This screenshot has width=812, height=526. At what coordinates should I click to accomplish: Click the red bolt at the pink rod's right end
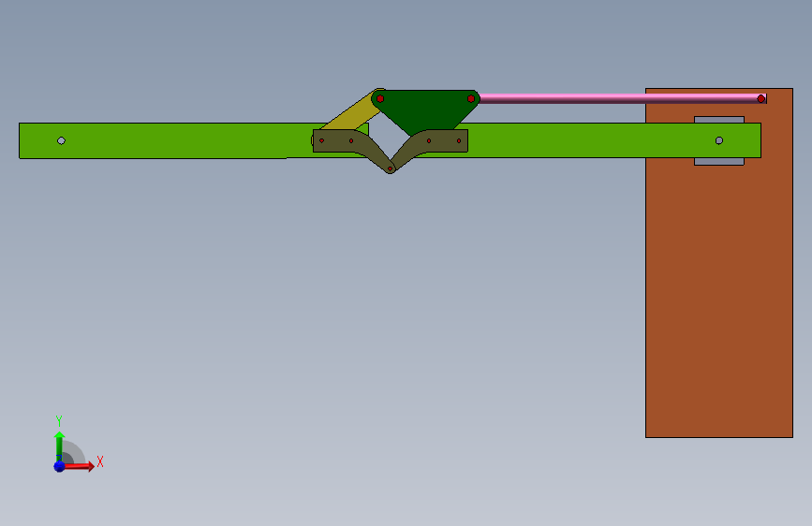pyautogui.click(x=760, y=98)
